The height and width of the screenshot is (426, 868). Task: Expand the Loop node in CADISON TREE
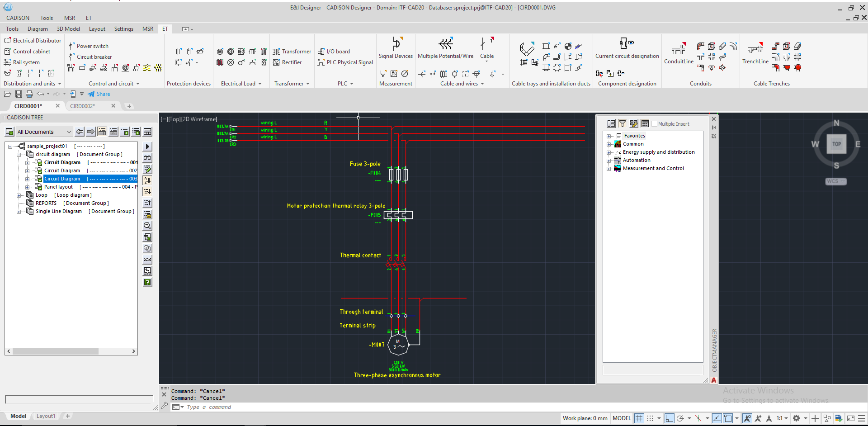click(x=19, y=195)
